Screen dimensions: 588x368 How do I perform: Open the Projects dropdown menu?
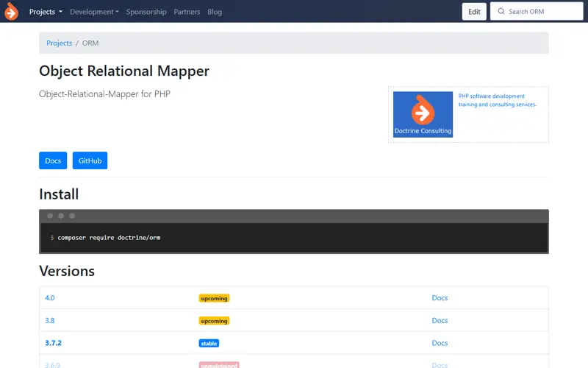[x=46, y=12]
